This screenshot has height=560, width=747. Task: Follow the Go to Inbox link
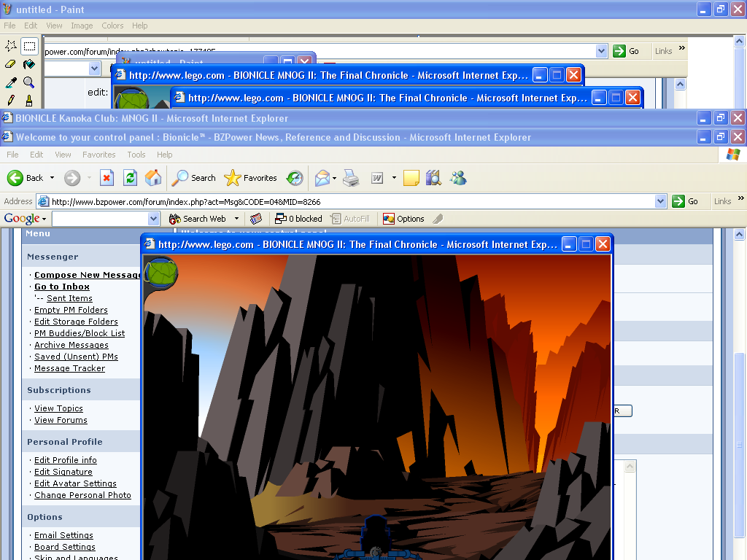point(62,287)
